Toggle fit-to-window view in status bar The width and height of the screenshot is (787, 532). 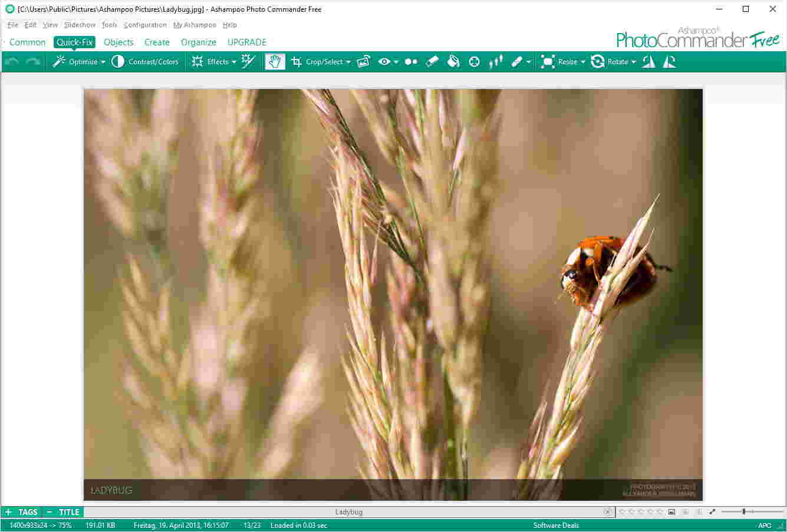[x=671, y=512]
